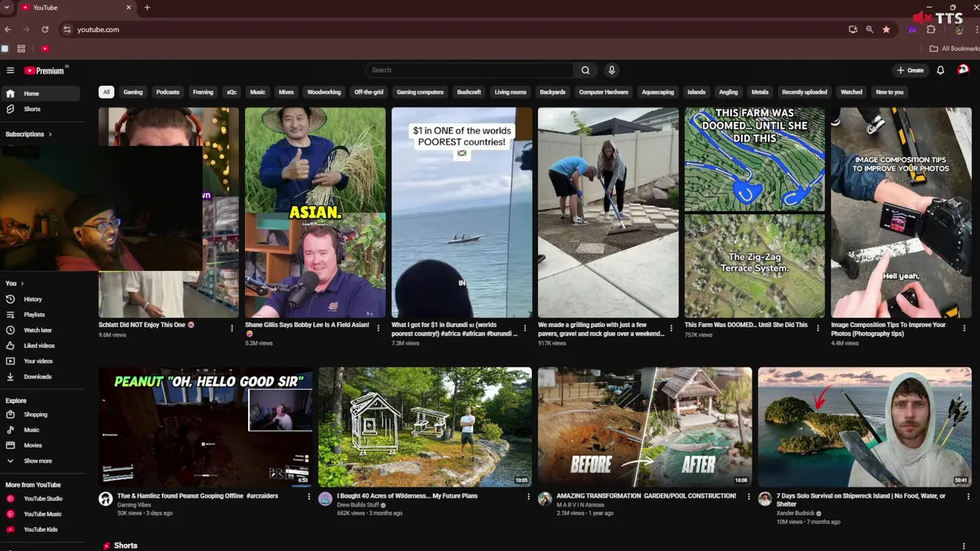Start voice search with microphone icon
The image size is (980, 551).
(612, 70)
